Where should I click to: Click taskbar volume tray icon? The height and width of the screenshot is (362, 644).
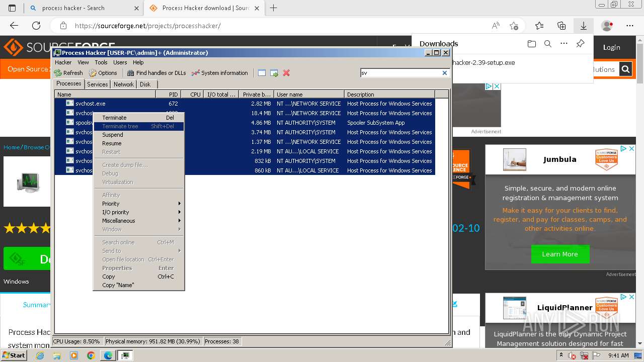[572, 355]
